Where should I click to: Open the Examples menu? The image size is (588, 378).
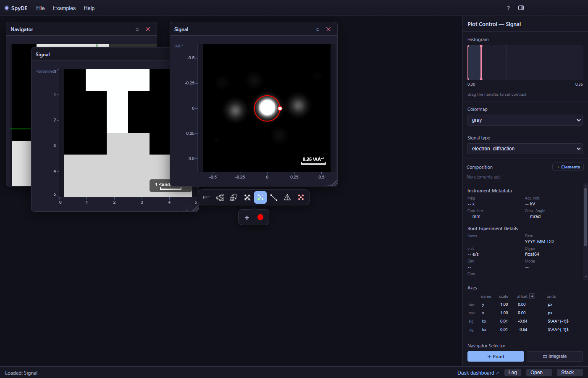click(64, 8)
